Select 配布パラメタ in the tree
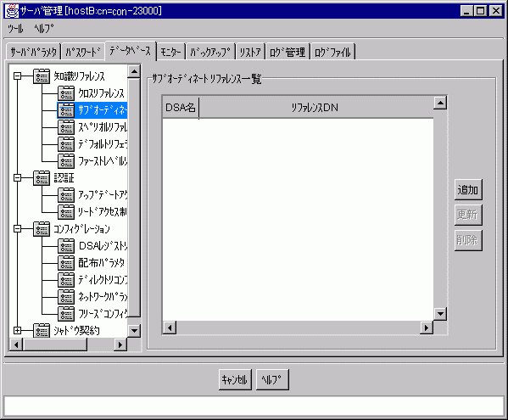 pyautogui.click(x=101, y=263)
